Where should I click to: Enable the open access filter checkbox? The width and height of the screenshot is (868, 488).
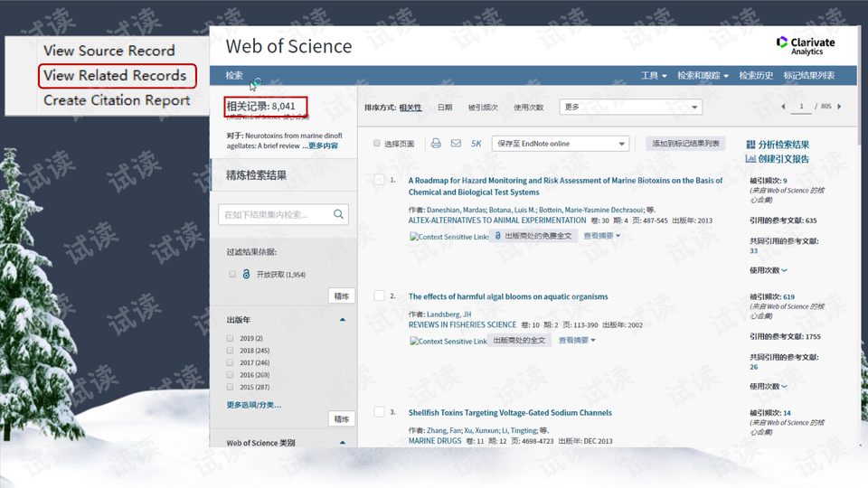[x=232, y=274]
